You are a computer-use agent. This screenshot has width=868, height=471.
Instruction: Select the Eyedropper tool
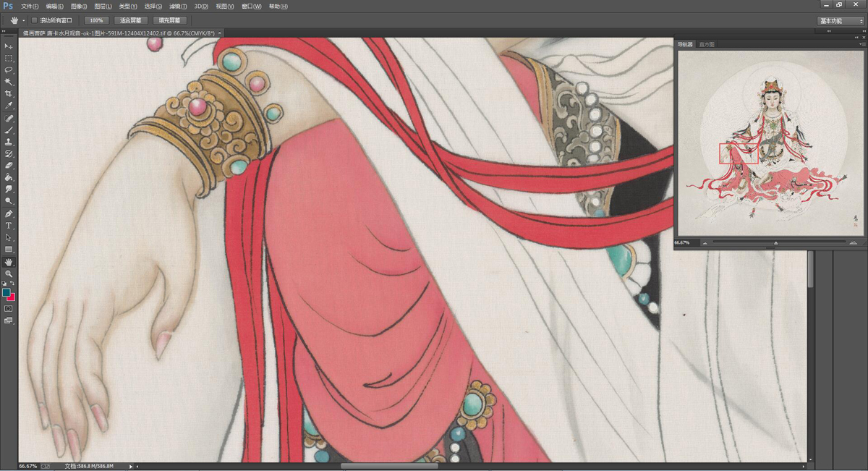[9, 106]
